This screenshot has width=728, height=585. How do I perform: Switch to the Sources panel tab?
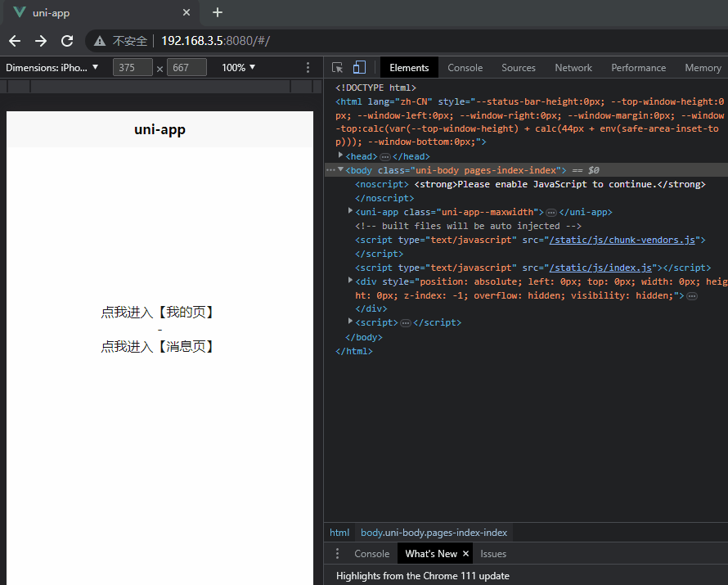coord(519,68)
